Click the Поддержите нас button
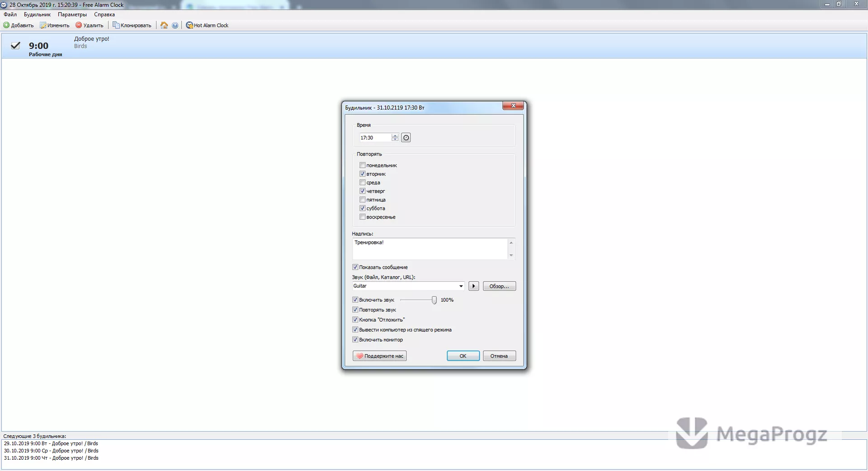 pyautogui.click(x=380, y=356)
